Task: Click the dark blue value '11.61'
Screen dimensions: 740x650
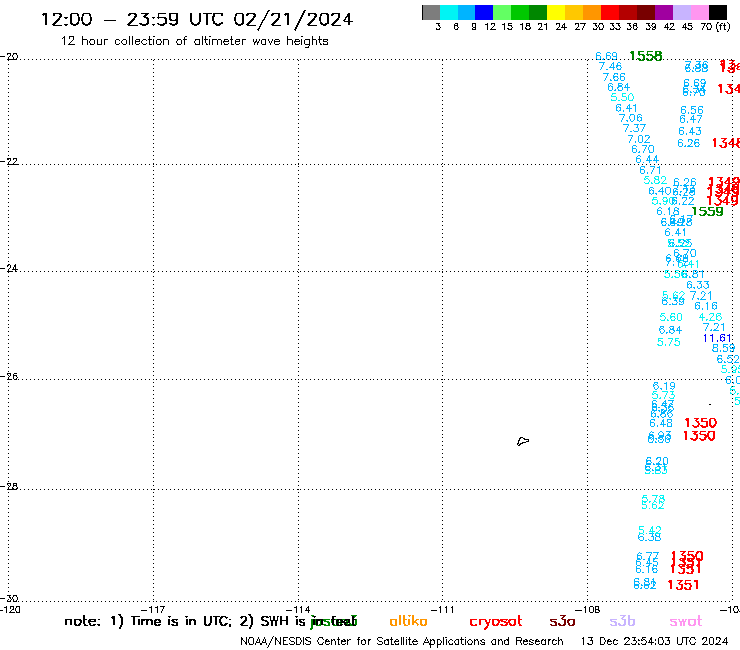Action: click(717, 338)
